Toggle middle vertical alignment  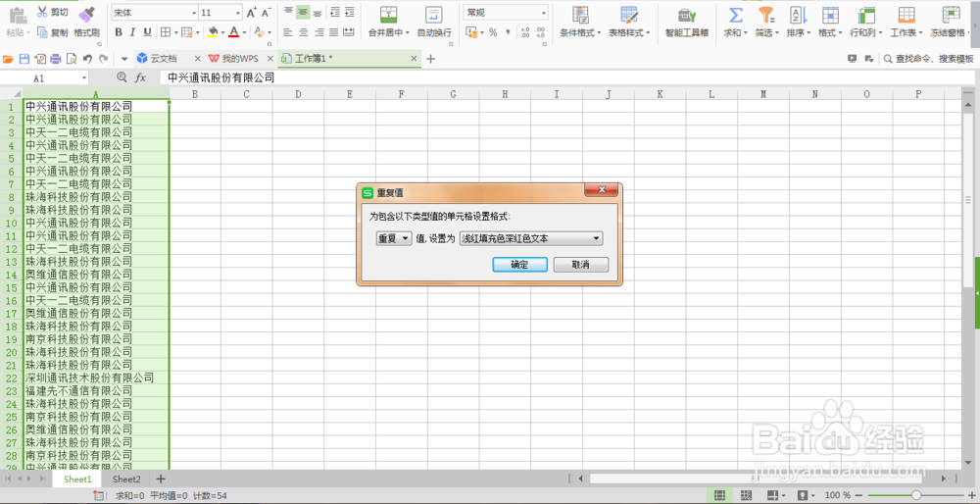coord(303,12)
